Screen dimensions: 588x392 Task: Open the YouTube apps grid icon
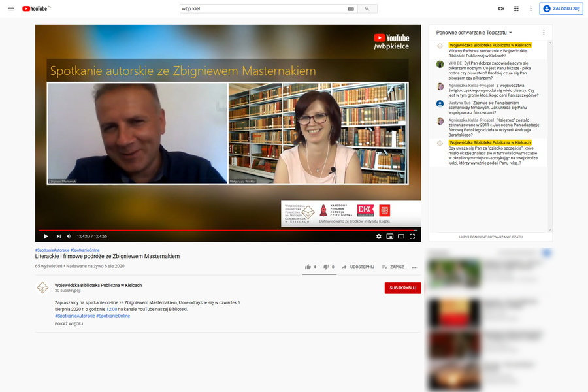coord(516,8)
